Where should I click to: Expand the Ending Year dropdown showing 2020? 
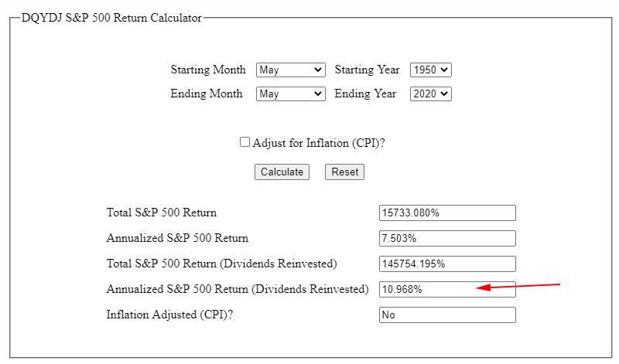point(430,94)
